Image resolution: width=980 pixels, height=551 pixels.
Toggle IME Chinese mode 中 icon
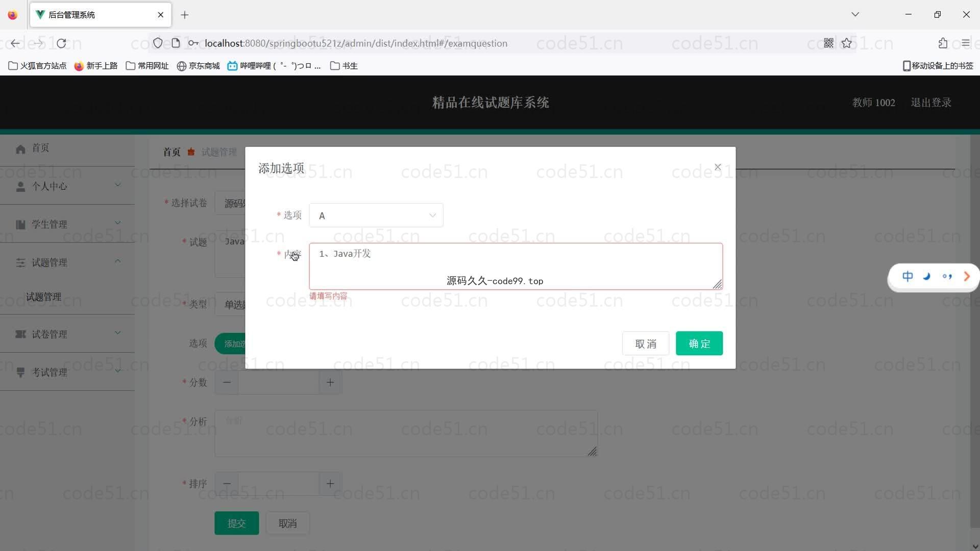(908, 277)
